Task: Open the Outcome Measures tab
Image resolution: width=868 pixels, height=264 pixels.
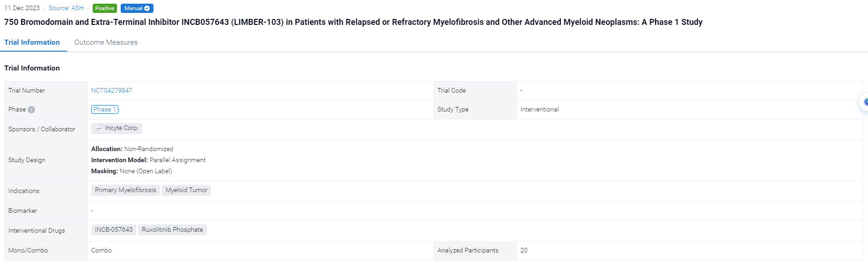Action: pyautogui.click(x=106, y=42)
